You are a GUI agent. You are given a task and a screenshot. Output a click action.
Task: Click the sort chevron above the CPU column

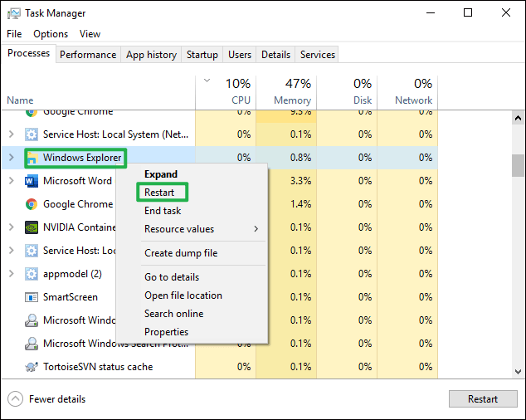207,81
